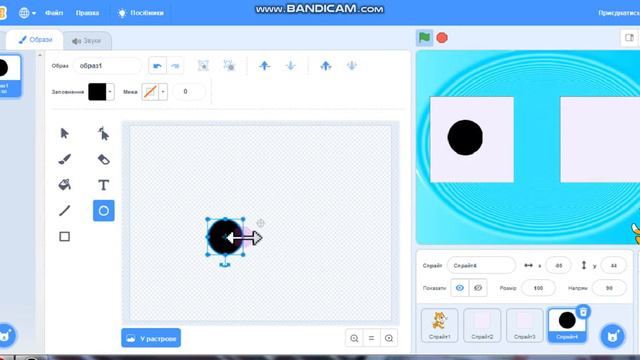Image resolution: width=640 pixels, height=360 pixels.
Task: Click the black fill color swatch
Action: pyautogui.click(x=97, y=92)
